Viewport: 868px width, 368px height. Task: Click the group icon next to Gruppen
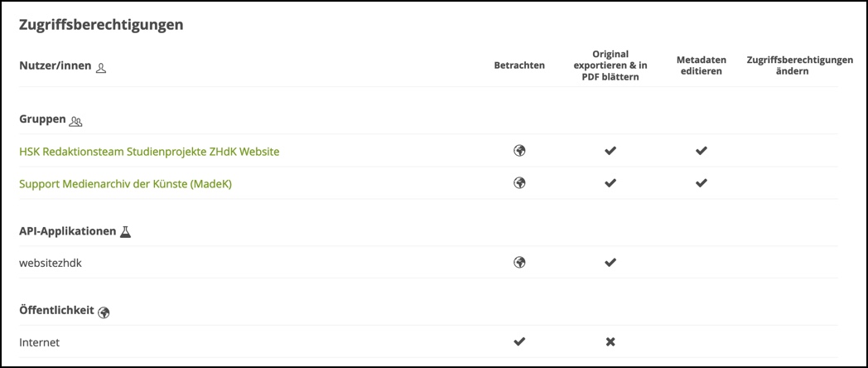76,121
